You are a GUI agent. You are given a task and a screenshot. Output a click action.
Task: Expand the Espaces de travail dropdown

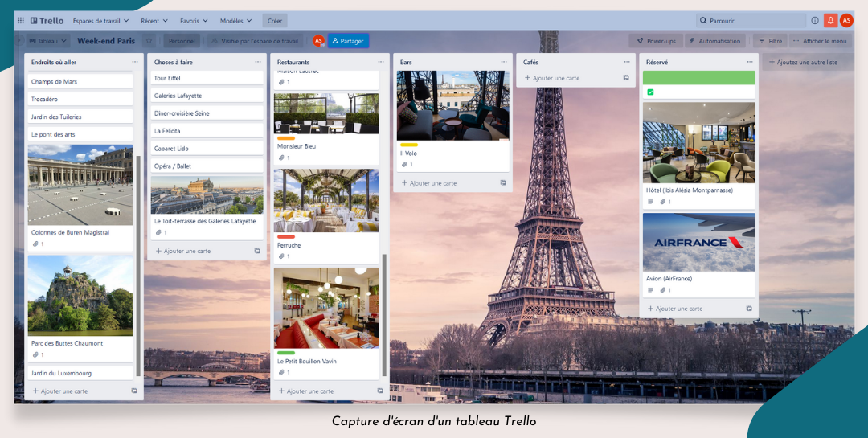(100, 21)
